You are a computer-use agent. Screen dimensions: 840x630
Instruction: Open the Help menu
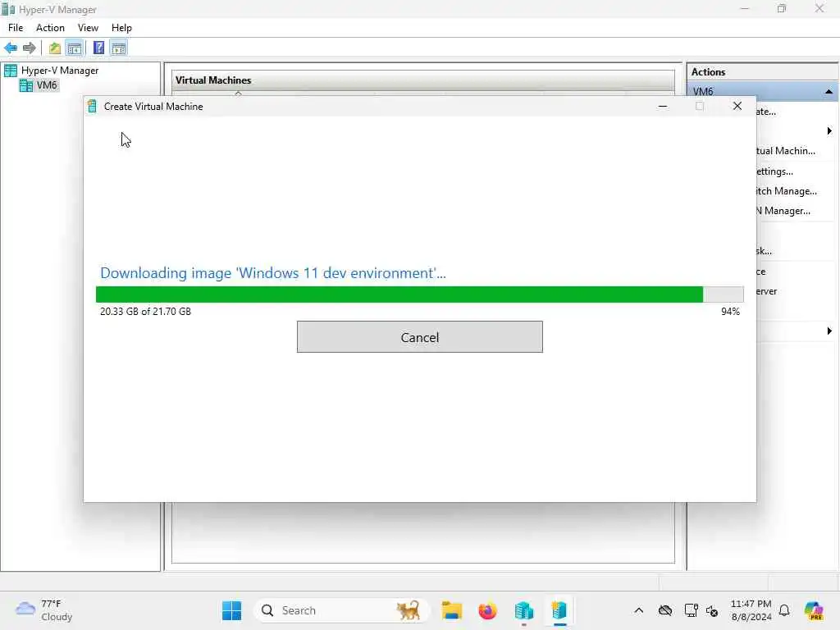click(x=121, y=28)
